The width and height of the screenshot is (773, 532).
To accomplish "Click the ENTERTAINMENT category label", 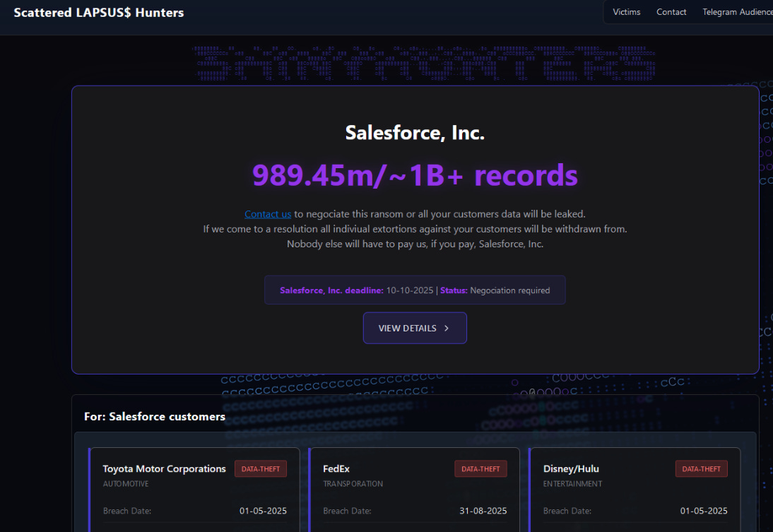I will (x=572, y=484).
